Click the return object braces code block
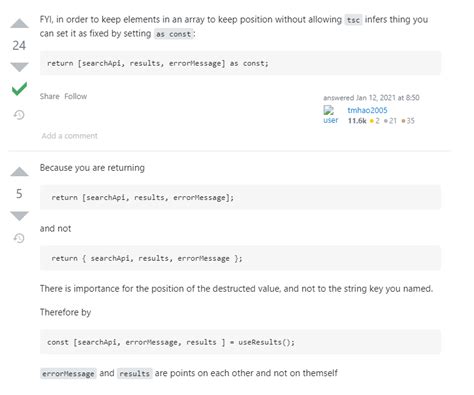This screenshot has height=395, width=474. 241,258
